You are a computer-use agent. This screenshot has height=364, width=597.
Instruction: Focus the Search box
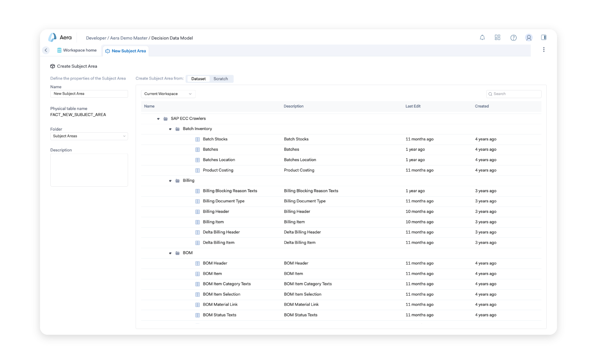click(514, 94)
